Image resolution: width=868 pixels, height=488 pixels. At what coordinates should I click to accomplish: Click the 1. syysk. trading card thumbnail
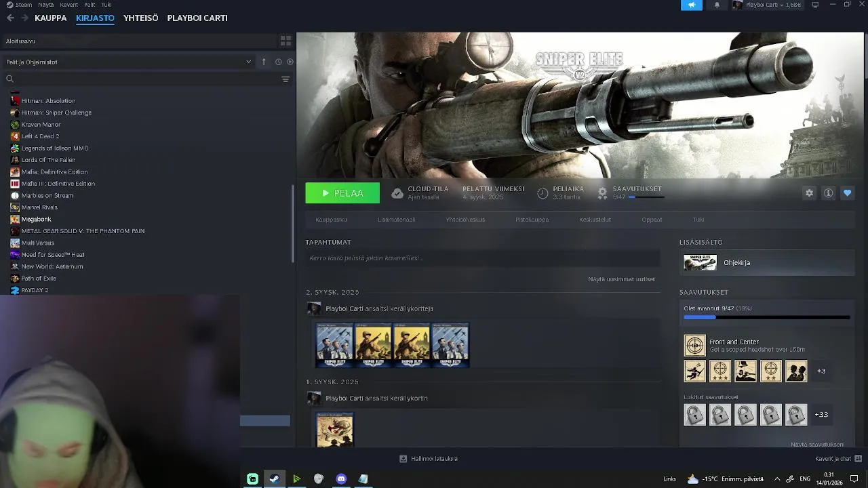point(334,430)
